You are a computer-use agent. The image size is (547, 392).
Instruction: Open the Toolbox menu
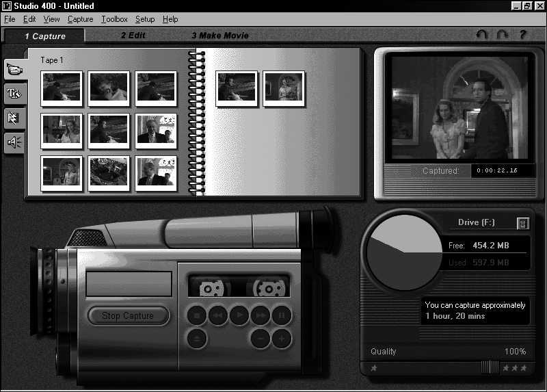[x=114, y=19]
